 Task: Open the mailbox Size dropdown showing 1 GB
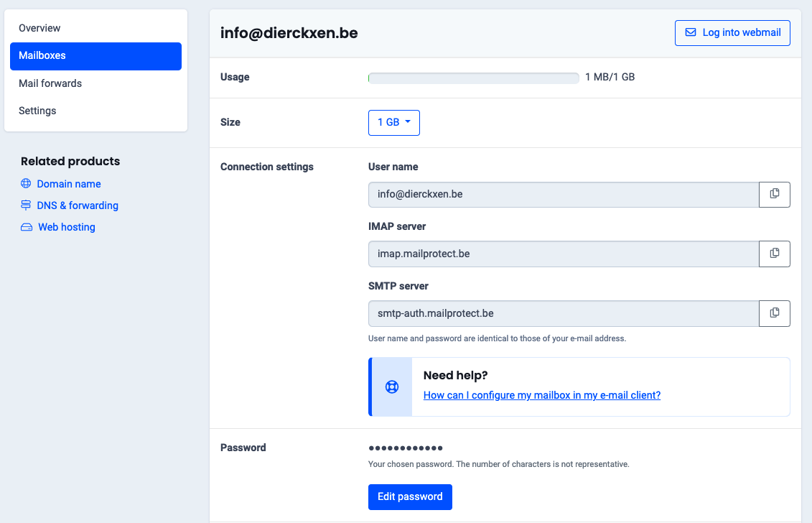[x=393, y=122]
